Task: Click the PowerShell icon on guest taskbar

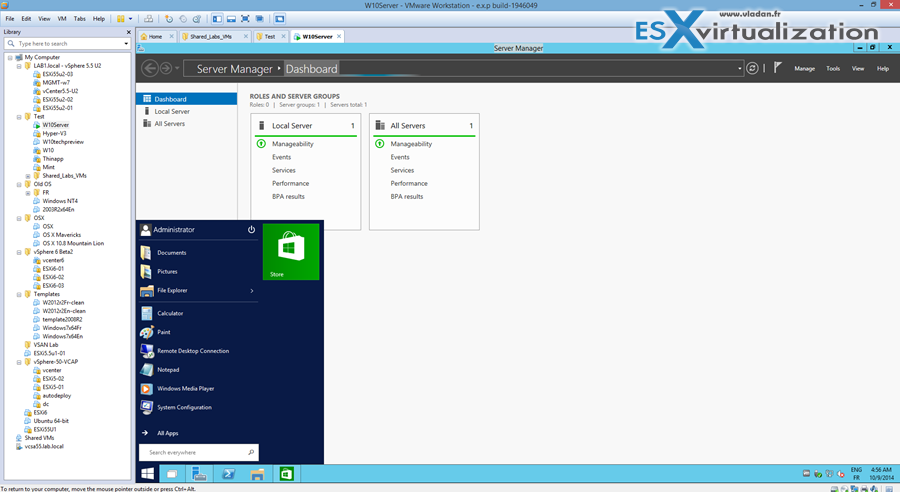Action: pyautogui.click(x=228, y=474)
